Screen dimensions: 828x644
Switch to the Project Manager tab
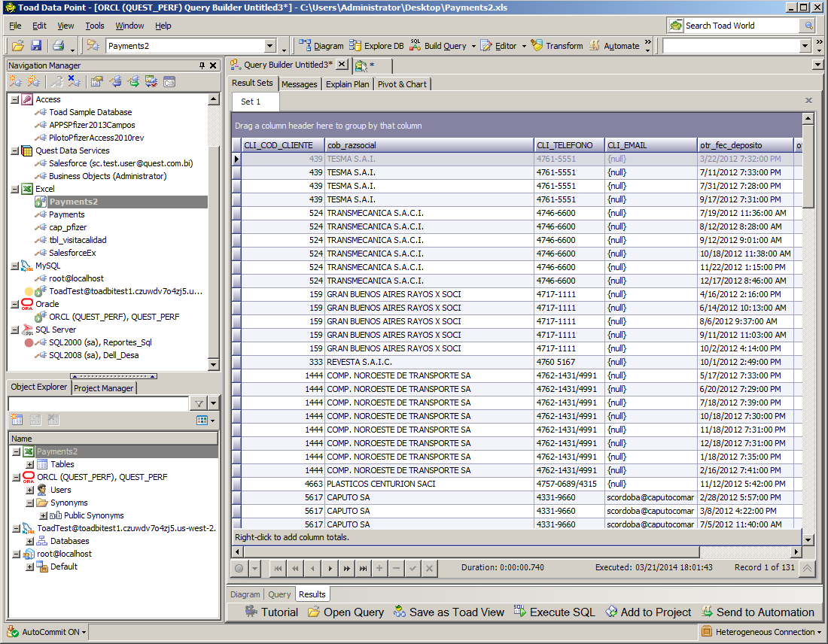104,388
